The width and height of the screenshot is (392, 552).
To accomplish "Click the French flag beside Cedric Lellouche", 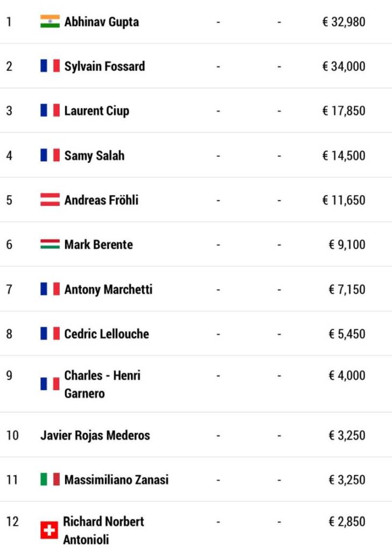I will [50, 333].
